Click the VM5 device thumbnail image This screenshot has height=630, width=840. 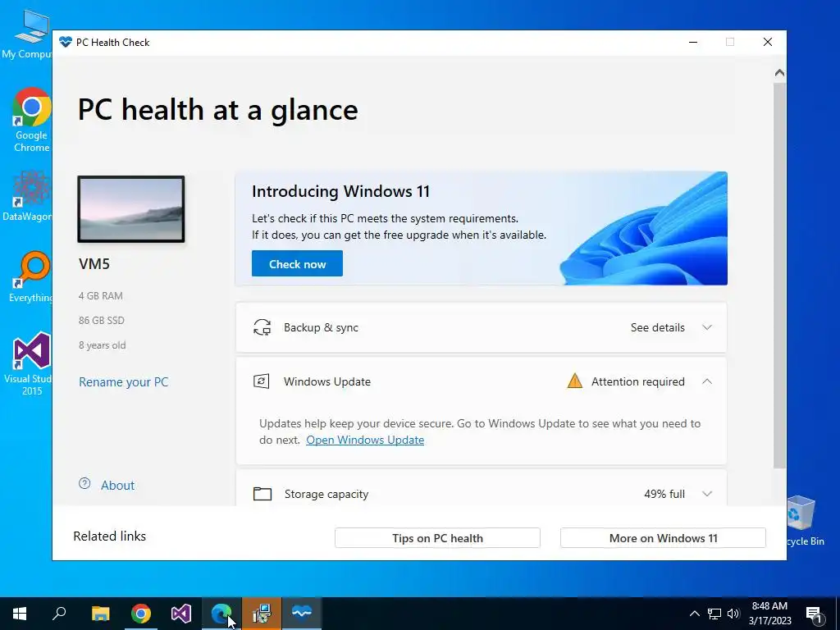pyautogui.click(x=131, y=209)
